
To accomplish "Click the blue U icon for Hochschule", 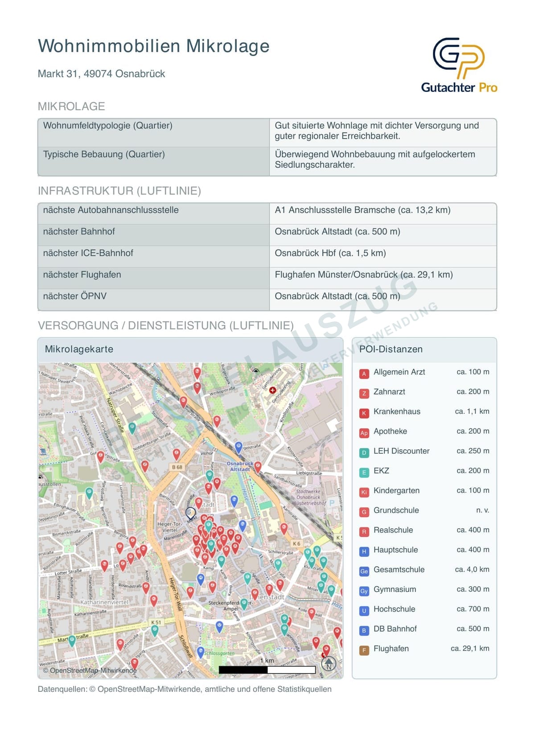I will pyautogui.click(x=364, y=611).
